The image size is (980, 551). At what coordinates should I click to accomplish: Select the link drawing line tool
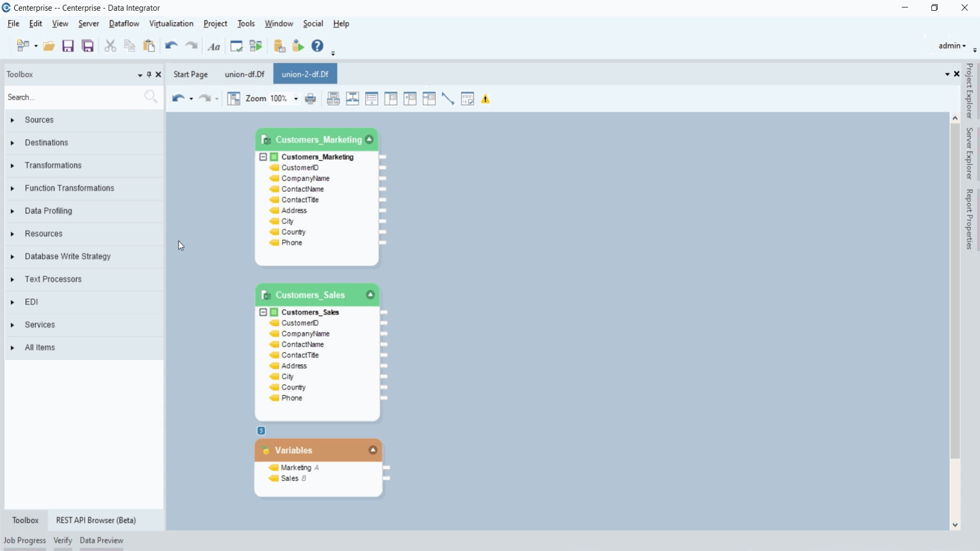pos(448,99)
